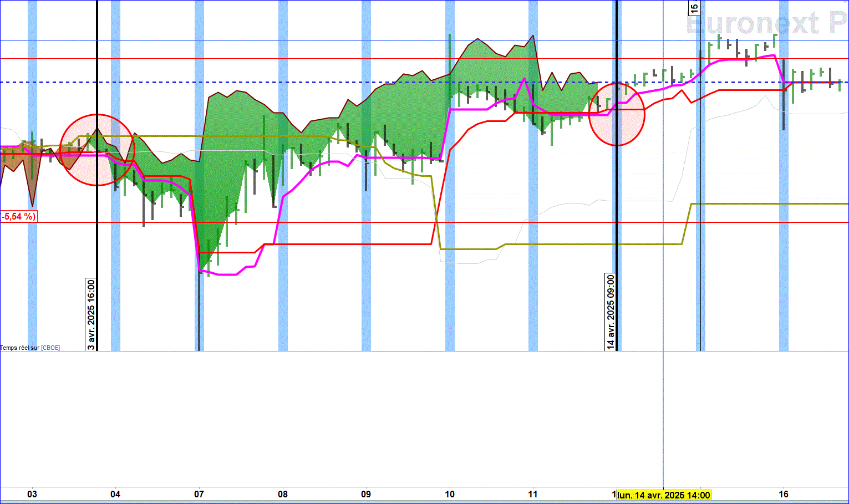Click the '3 avr. 2025 16:00' vertical marker label

91,314
